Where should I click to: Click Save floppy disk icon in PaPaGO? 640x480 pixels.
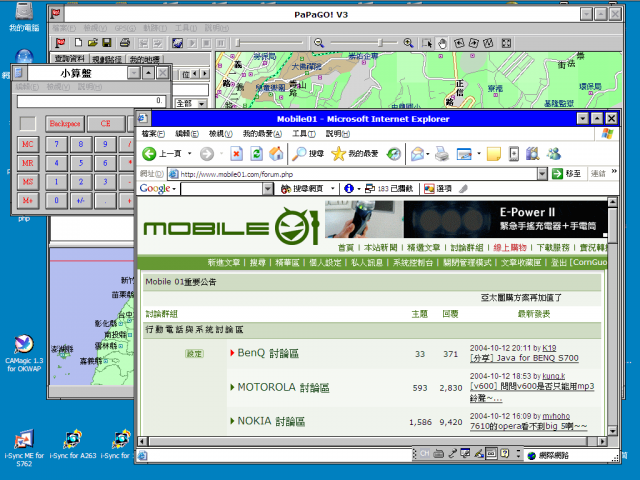[107, 43]
